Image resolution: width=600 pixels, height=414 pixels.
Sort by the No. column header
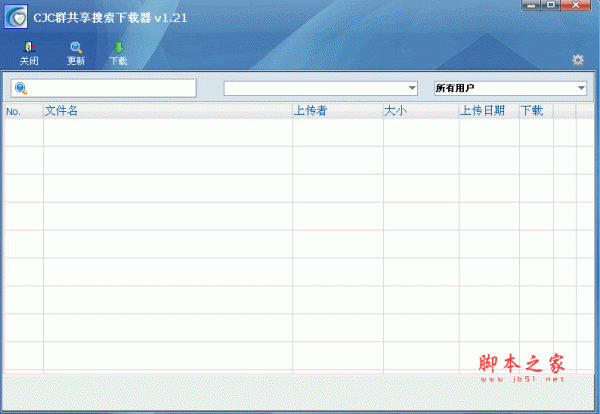coord(24,111)
